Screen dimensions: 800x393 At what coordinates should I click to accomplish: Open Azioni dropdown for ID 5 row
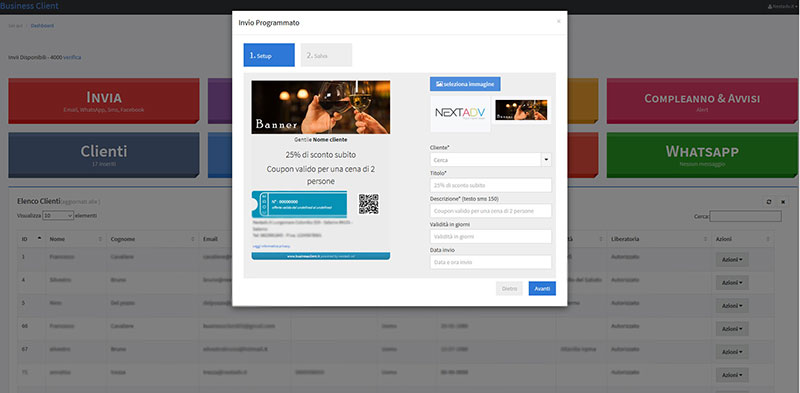tap(732, 305)
